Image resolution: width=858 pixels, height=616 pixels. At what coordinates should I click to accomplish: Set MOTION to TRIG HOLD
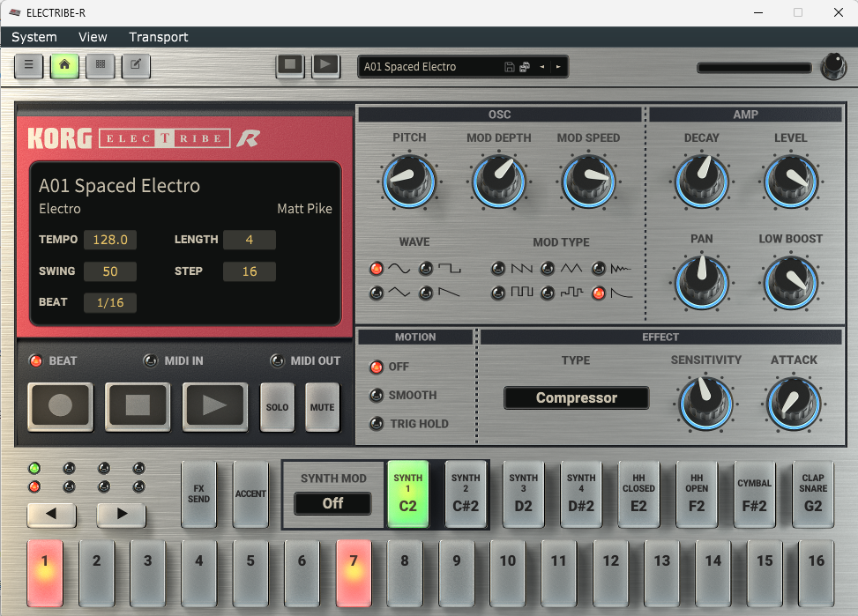click(x=377, y=423)
